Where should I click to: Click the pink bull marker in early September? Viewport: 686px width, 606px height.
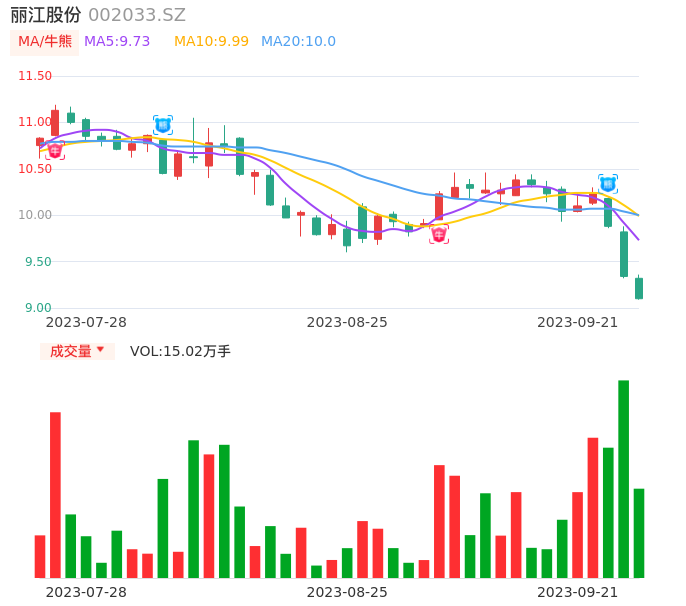pos(439,234)
